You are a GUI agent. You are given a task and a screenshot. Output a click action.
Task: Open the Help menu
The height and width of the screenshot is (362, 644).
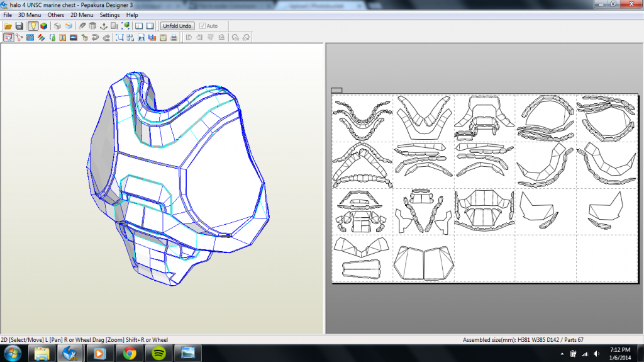(x=132, y=15)
